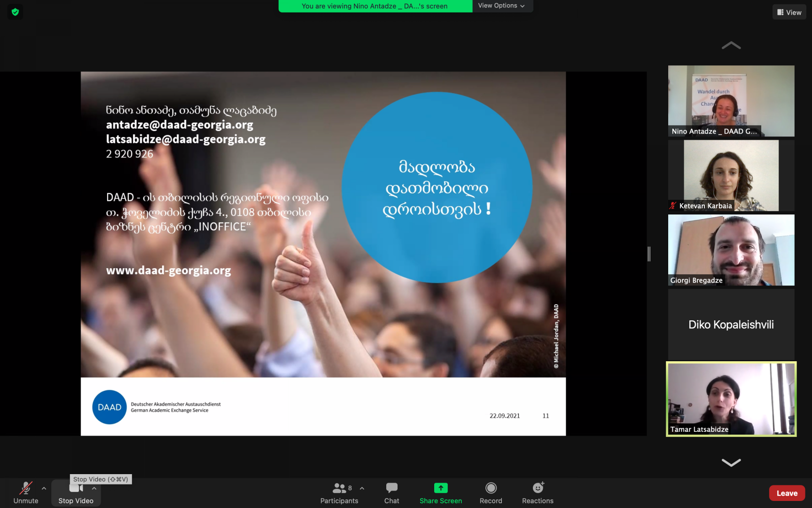
Task: Select Nino Antadze's video thumbnail
Action: [731, 101]
